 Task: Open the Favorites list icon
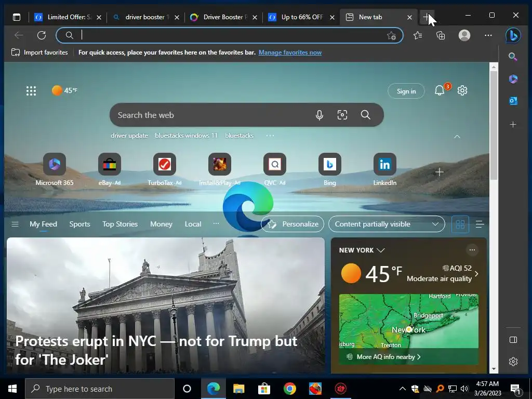pyautogui.click(x=418, y=35)
